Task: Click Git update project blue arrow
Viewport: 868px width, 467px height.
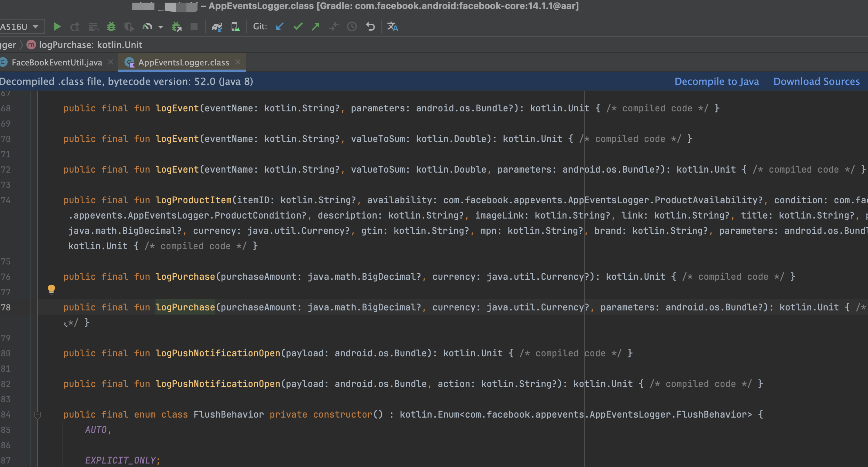Action: click(x=280, y=26)
